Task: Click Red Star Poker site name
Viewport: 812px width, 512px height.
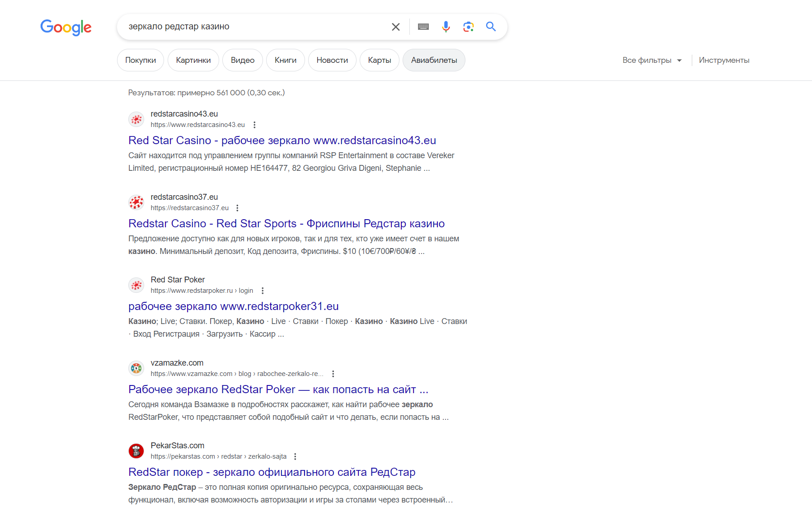Action: click(x=178, y=280)
